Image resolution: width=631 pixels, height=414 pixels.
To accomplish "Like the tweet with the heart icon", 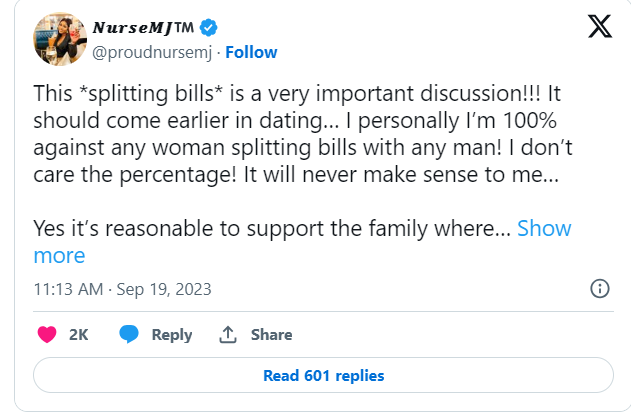I will click(x=46, y=335).
